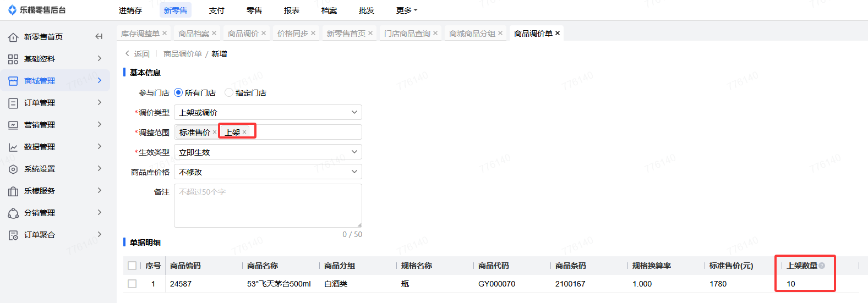Screen dimensions: 868x303
Task: Click the 订单聚合 icon
Action: click(x=13, y=235)
